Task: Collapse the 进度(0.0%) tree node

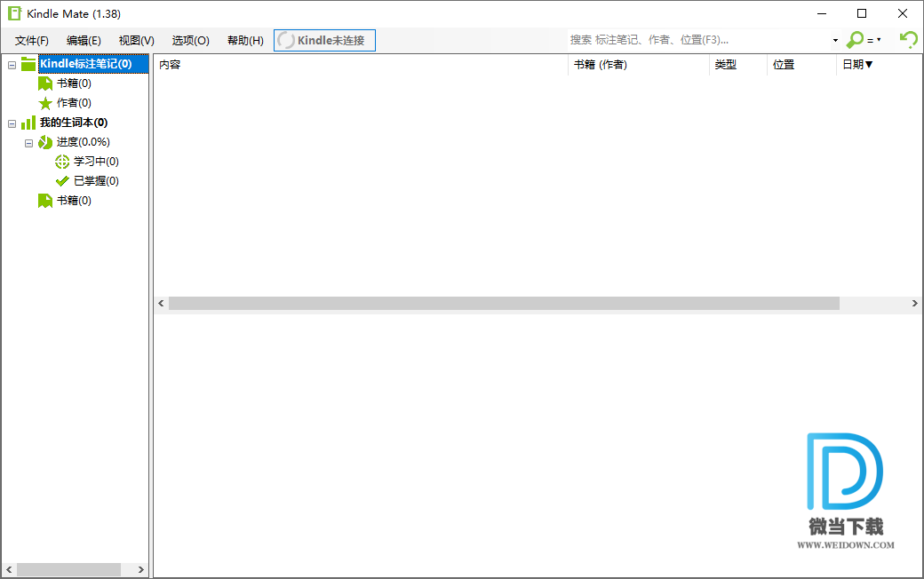Action: [28, 143]
